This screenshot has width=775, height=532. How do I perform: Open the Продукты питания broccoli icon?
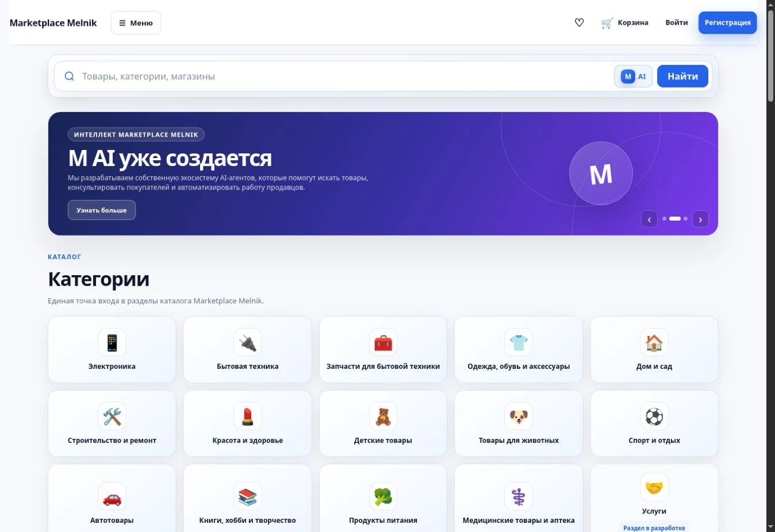click(x=383, y=496)
